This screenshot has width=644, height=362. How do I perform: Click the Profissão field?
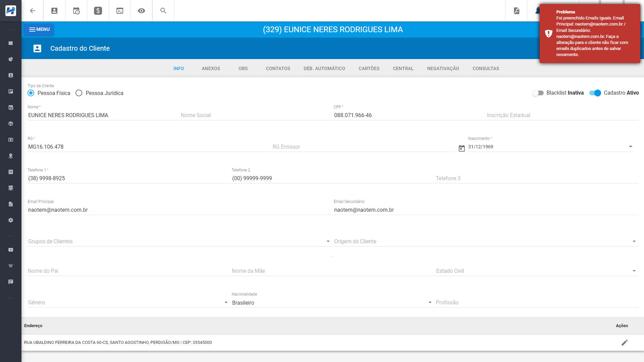coord(537,303)
